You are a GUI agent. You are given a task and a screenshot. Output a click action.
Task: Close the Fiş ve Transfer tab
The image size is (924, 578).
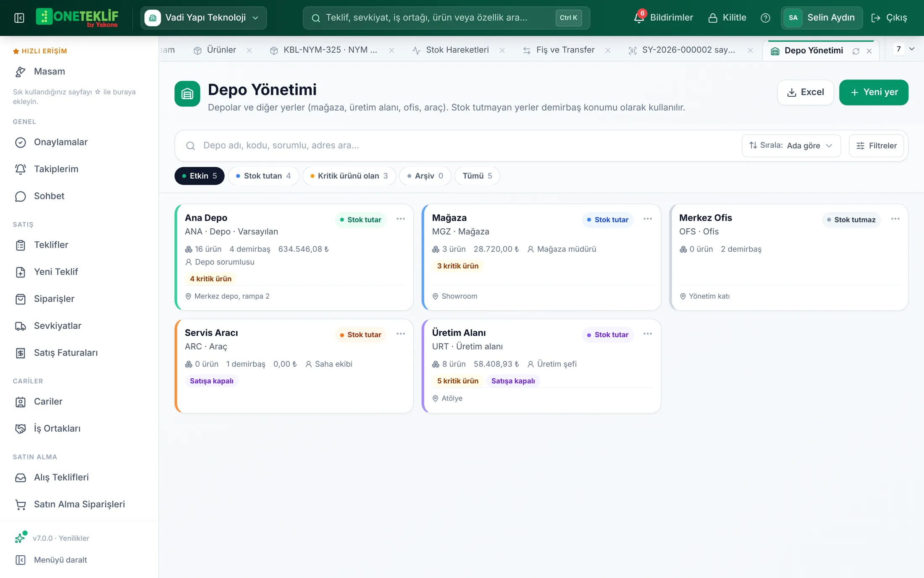point(608,50)
